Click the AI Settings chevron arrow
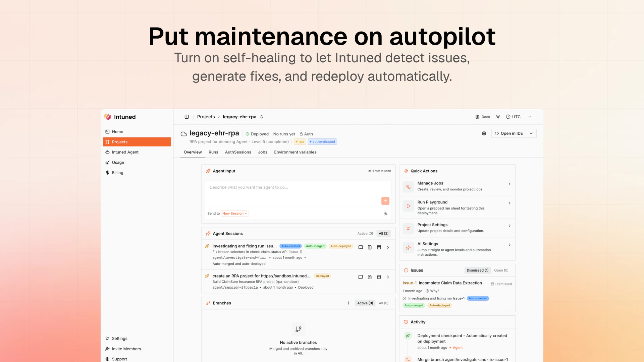The height and width of the screenshot is (362, 644). tap(509, 245)
